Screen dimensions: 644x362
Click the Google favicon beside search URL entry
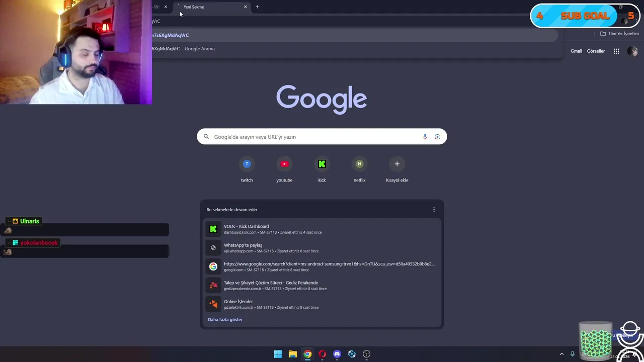213,266
